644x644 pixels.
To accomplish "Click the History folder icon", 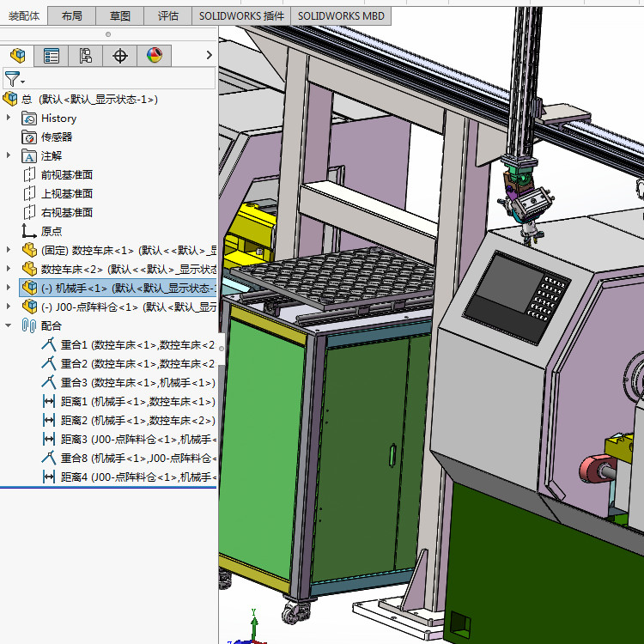I will [28, 118].
